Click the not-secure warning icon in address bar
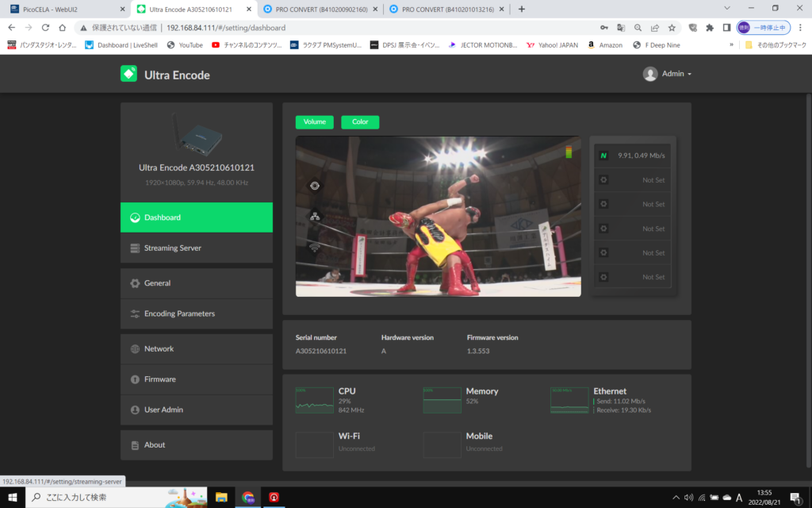Screen dimensions: 812x508 click(83, 28)
